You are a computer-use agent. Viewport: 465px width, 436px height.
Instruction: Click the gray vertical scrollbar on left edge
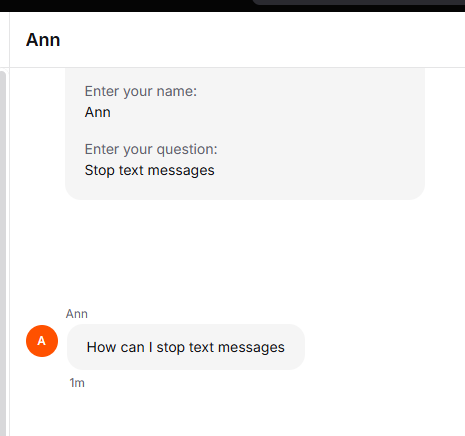click(3, 253)
